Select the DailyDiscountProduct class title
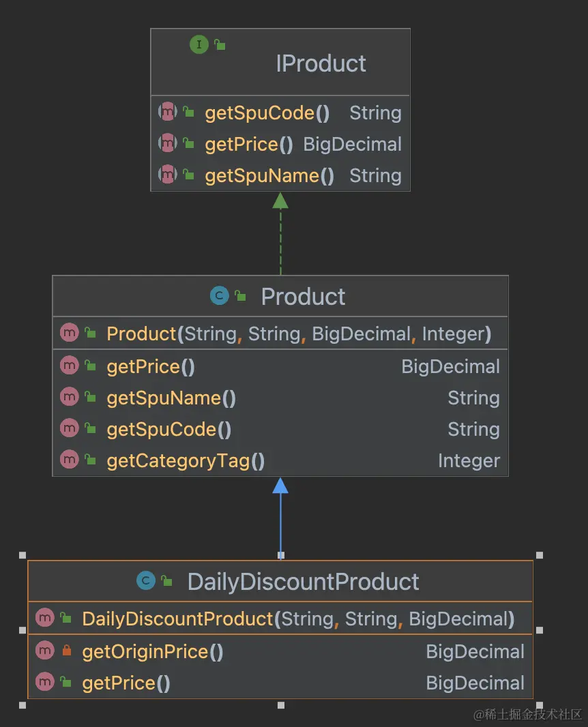 [303, 582]
